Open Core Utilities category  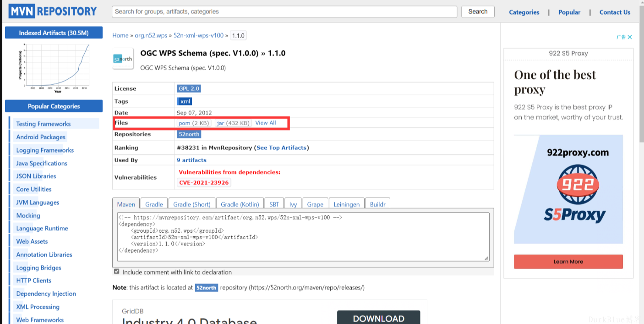coord(34,189)
